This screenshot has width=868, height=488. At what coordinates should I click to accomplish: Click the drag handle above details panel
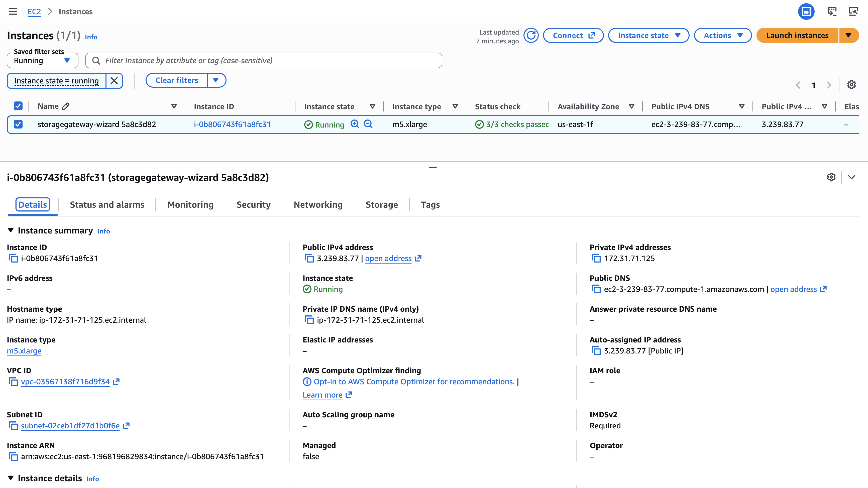click(x=433, y=167)
